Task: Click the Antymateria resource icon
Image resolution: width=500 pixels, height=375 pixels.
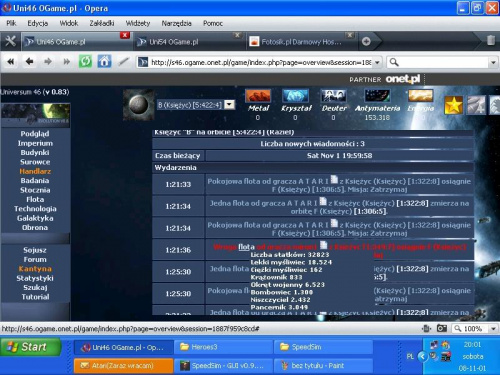Action: (377, 96)
